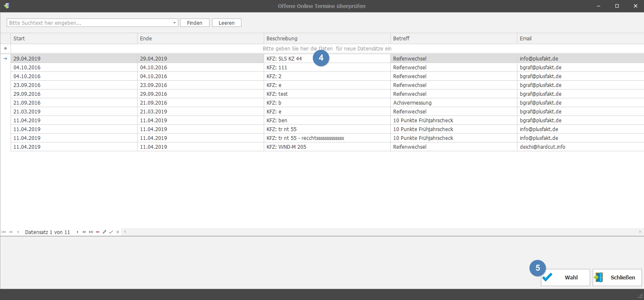Confirm edit with navigator checkmark icon

coord(111,232)
